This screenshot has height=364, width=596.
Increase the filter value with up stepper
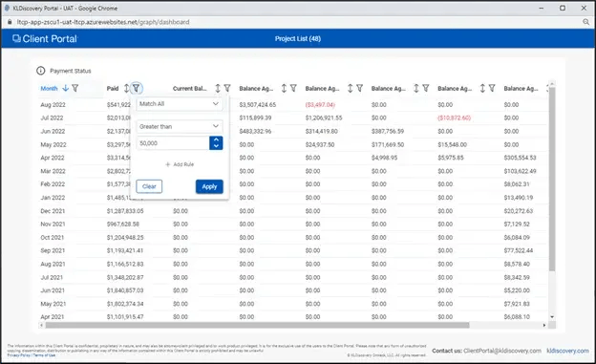click(216, 139)
